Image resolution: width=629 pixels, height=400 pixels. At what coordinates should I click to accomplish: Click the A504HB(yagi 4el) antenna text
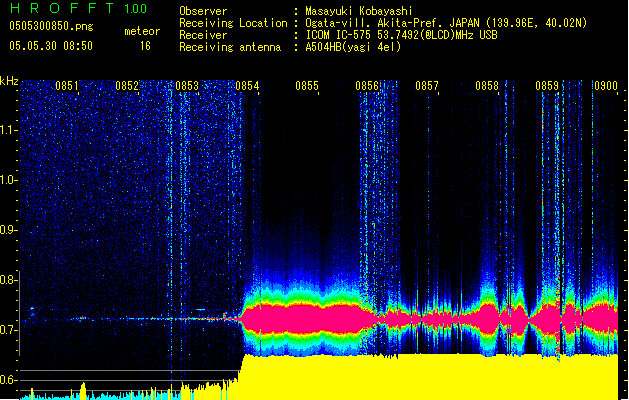pos(353,47)
